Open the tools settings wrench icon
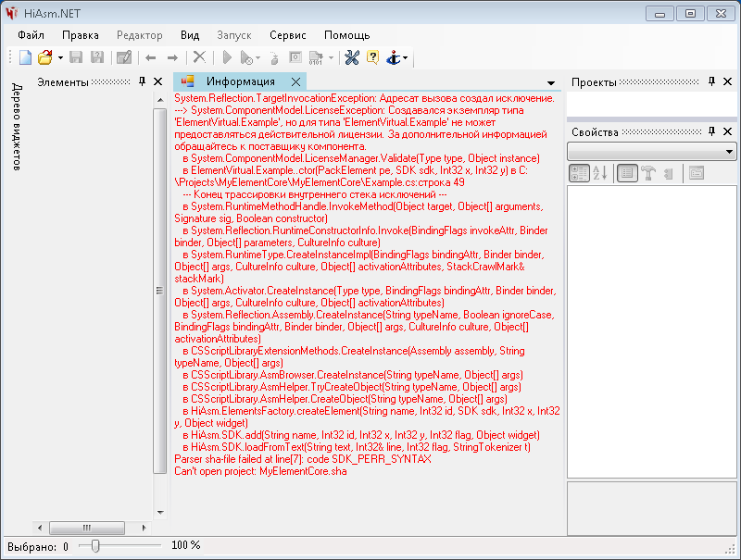 click(x=351, y=57)
